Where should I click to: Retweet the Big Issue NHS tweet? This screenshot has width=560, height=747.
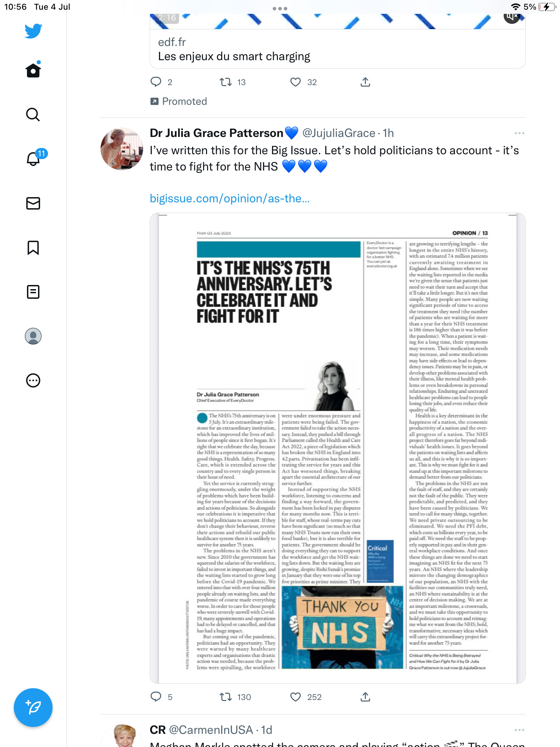[x=226, y=697]
